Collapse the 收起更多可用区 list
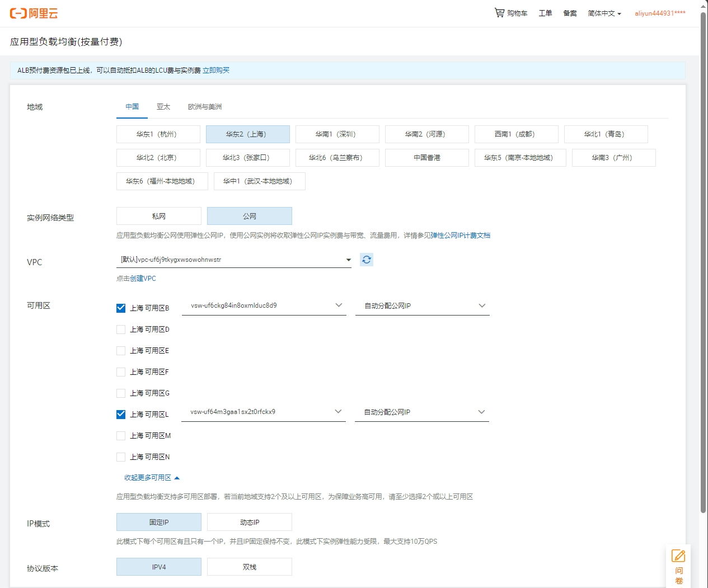This screenshot has width=708, height=588. click(152, 478)
